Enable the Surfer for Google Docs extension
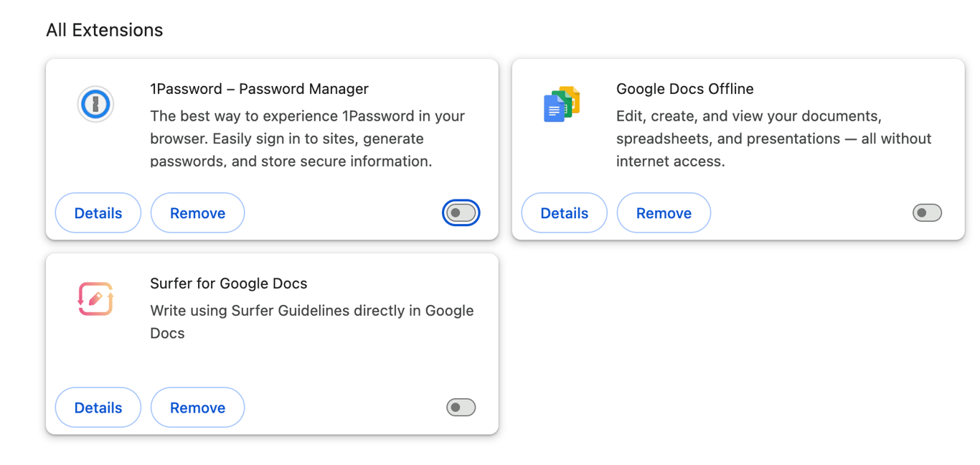The image size is (980, 465). pyautogui.click(x=461, y=407)
